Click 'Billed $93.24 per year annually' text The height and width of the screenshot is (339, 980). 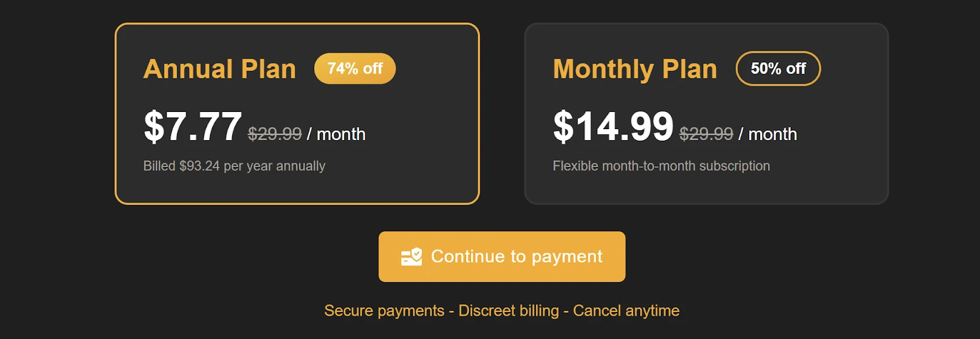[234, 166]
